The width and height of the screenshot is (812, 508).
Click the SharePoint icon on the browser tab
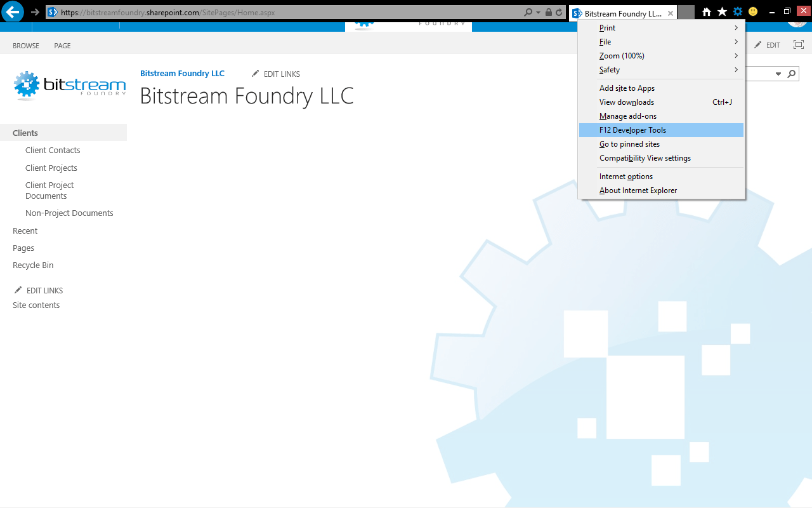[x=576, y=13]
